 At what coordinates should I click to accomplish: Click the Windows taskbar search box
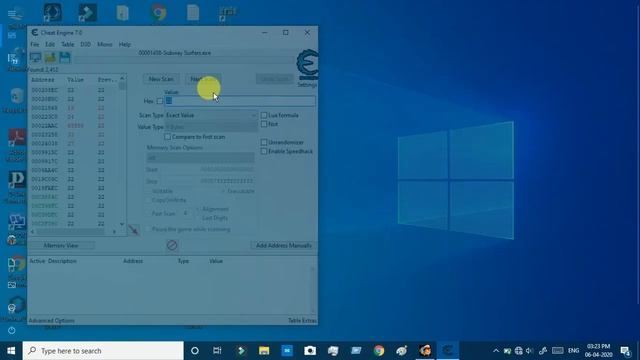click(103, 351)
